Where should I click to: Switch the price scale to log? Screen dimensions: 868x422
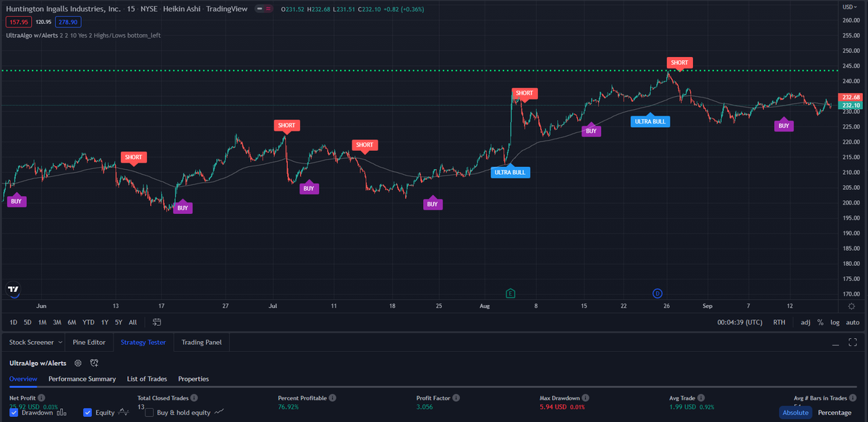coord(835,322)
